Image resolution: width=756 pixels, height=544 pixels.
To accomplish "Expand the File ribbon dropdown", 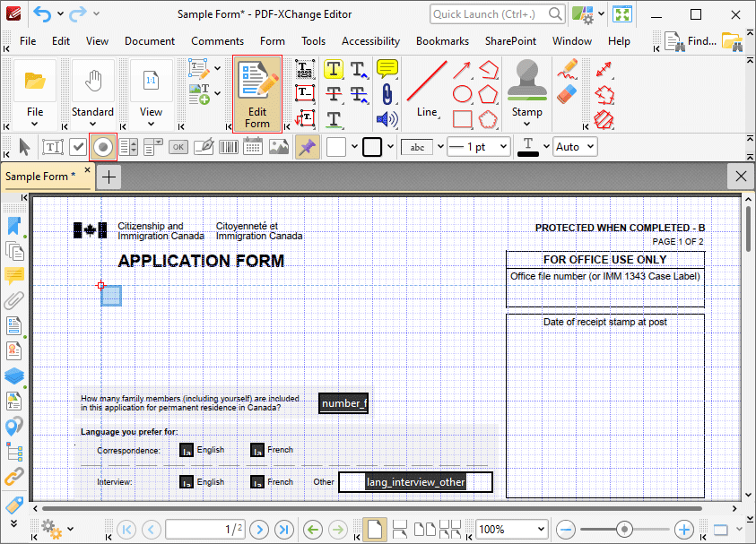I will [34, 125].
